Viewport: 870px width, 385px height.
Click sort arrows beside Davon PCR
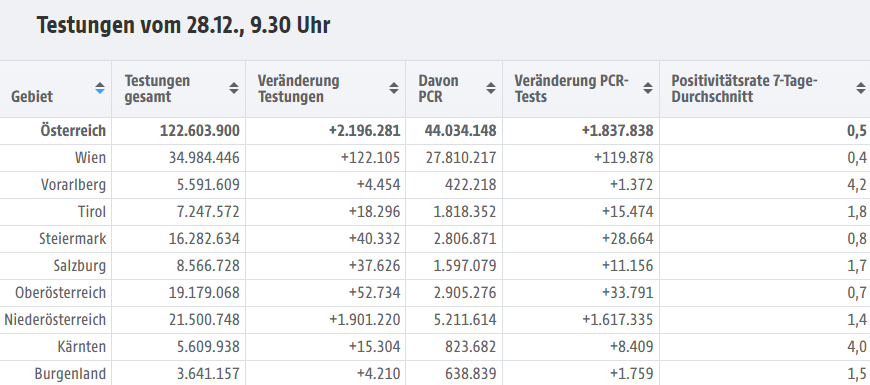pyautogui.click(x=491, y=88)
